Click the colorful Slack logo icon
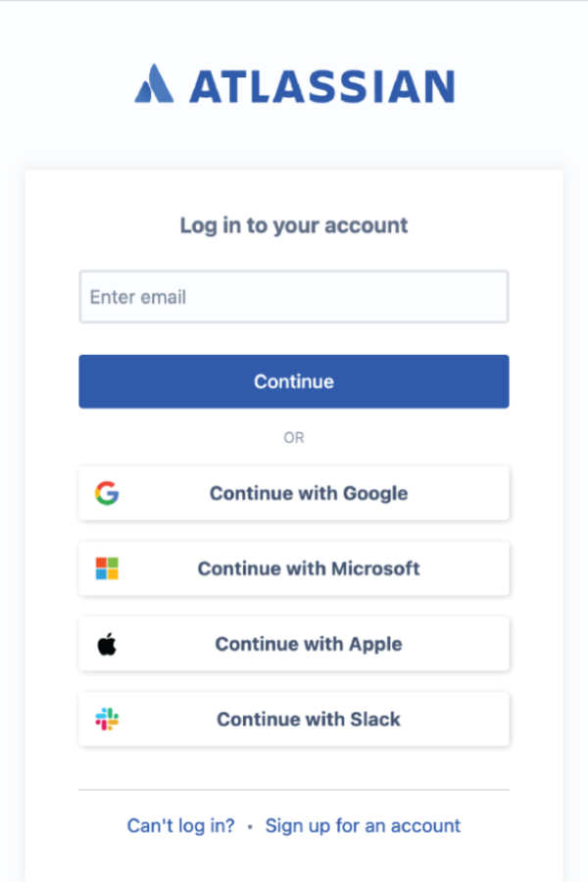The width and height of the screenshot is (588, 882). tap(107, 719)
